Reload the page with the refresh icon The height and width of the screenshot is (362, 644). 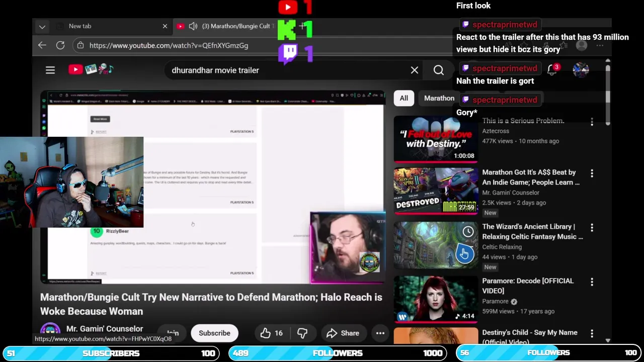point(60,45)
